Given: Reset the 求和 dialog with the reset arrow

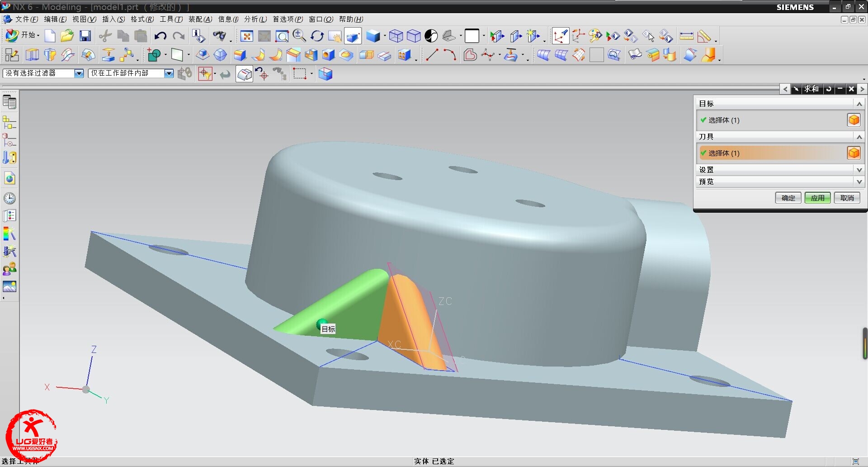Looking at the screenshot, I should [828, 89].
